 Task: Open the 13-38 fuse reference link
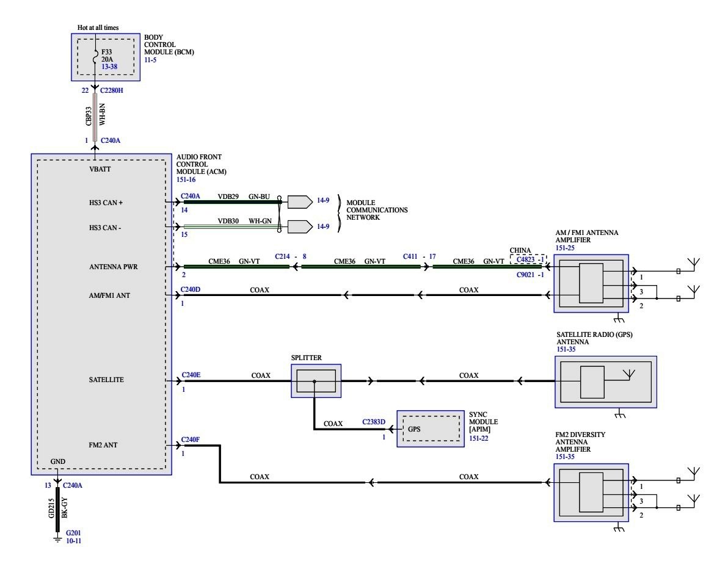tap(110, 67)
